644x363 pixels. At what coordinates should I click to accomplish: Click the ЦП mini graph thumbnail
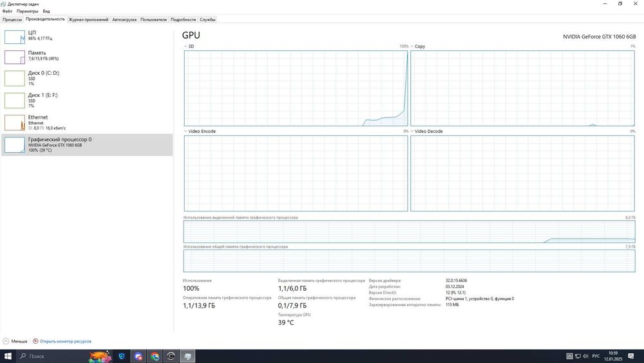14,37
